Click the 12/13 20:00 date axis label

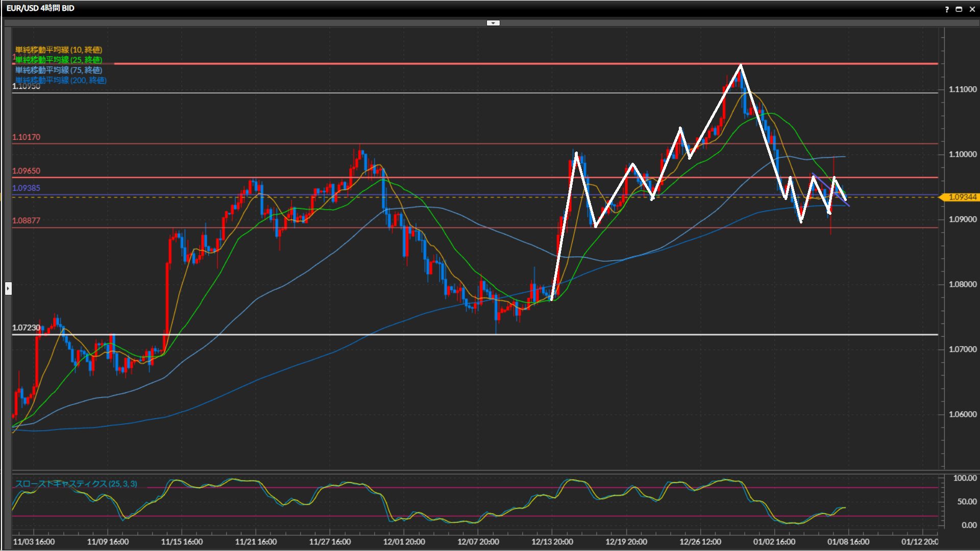click(x=552, y=542)
